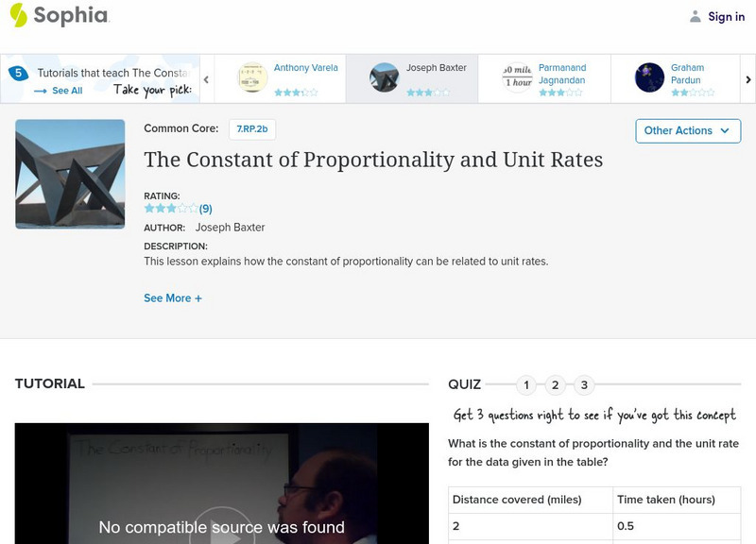Open the miles-per-hour thumbnail of Parmanand Jagnandan
Image resolution: width=756 pixels, height=544 pixels.
click(517, 77)
